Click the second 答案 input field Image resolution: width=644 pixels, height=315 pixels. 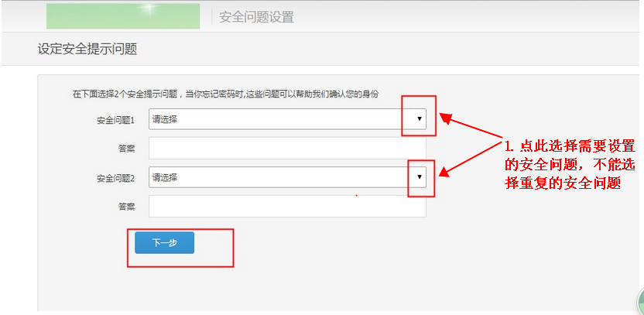click(287, 207)
